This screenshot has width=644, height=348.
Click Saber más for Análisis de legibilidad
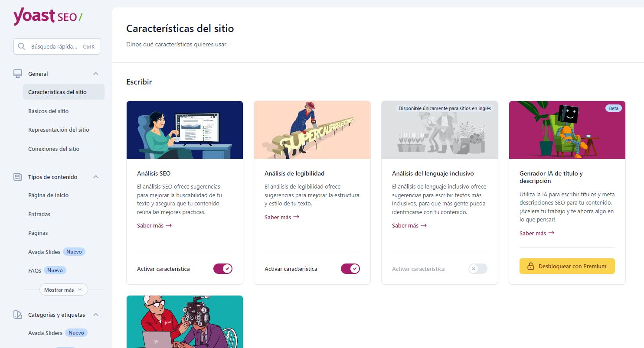click(282, 217)
